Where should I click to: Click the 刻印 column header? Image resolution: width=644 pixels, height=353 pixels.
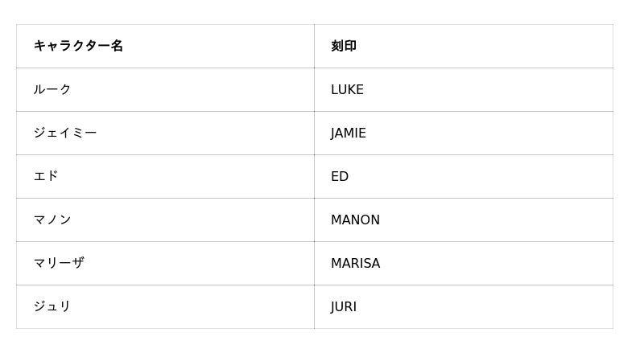[x=344, y=47]
